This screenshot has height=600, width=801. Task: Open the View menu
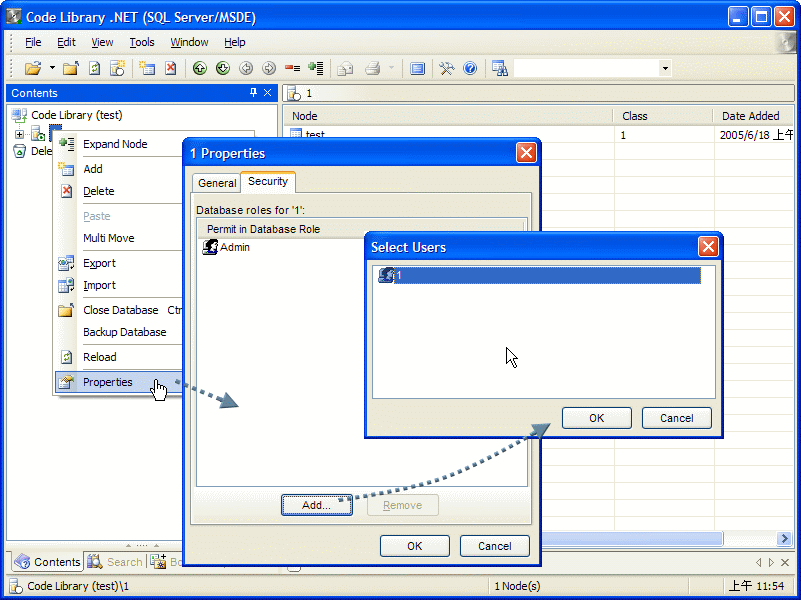pos(102,42)
